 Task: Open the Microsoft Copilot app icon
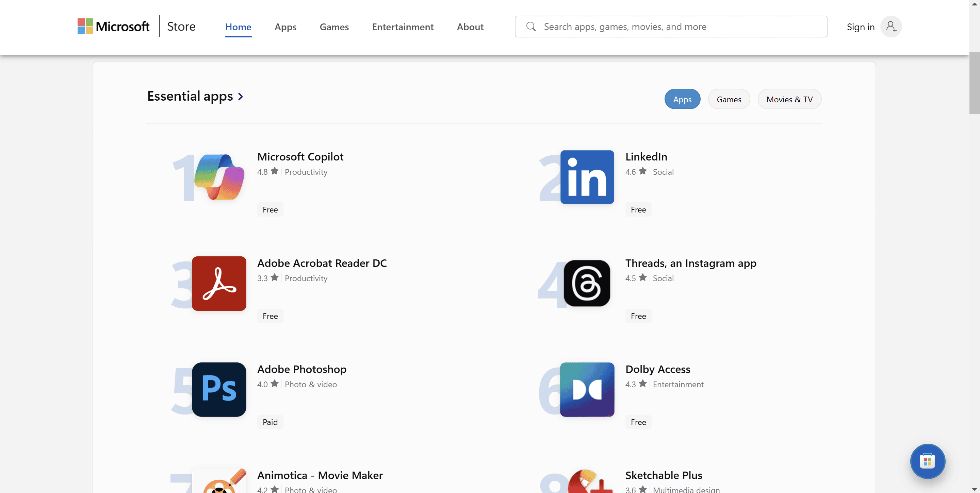pos(219,177)
